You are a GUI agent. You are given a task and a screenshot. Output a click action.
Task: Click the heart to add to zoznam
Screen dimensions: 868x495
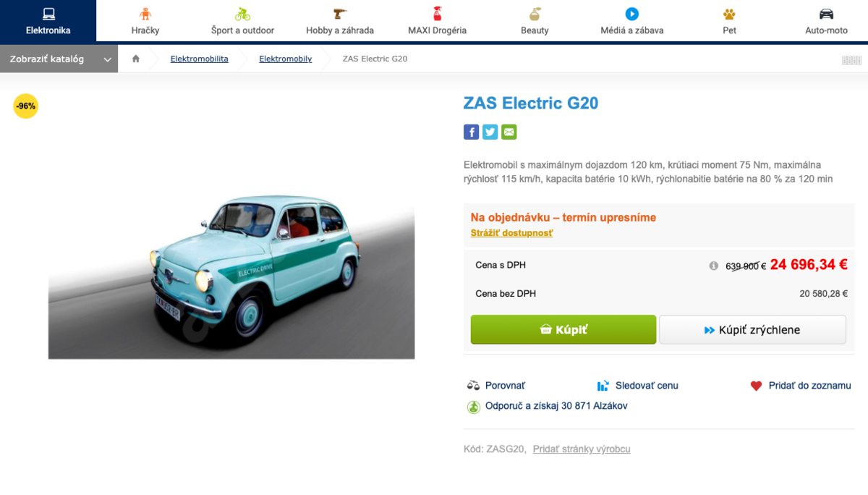[x=757, y=385]
